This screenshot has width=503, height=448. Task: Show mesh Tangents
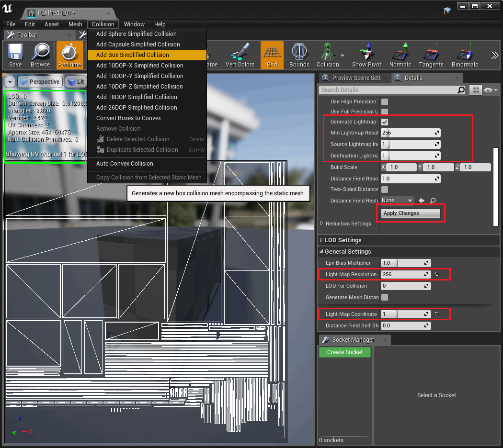tap(431, 55)
